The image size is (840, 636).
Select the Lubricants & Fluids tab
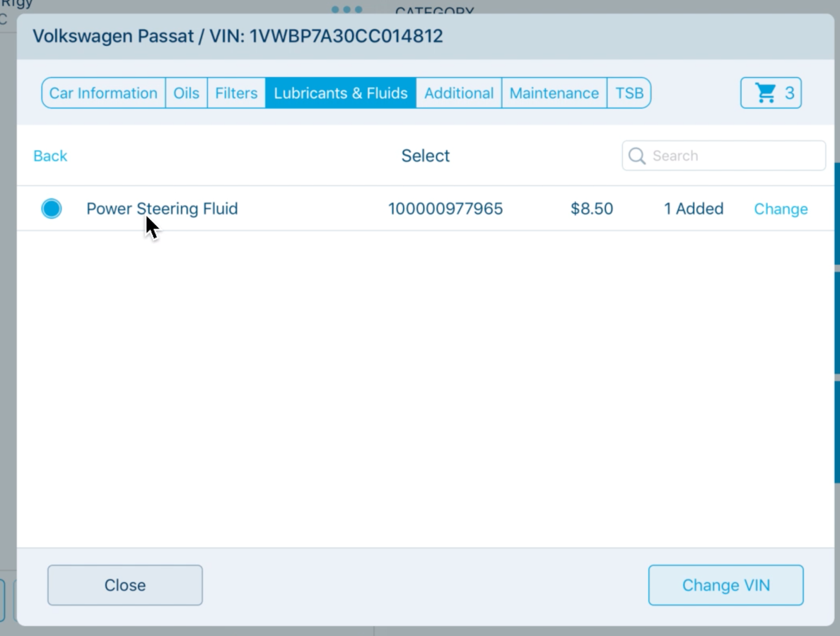[341, 93]
